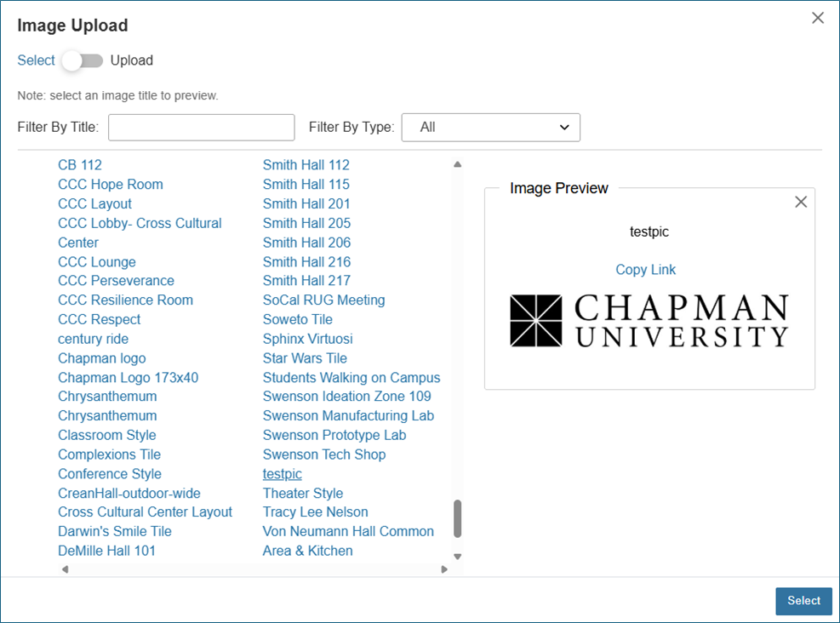Viewport: 840px width, 623px height.
Task: Close the Image Preview panel
Action: click(x=800, y=202)
